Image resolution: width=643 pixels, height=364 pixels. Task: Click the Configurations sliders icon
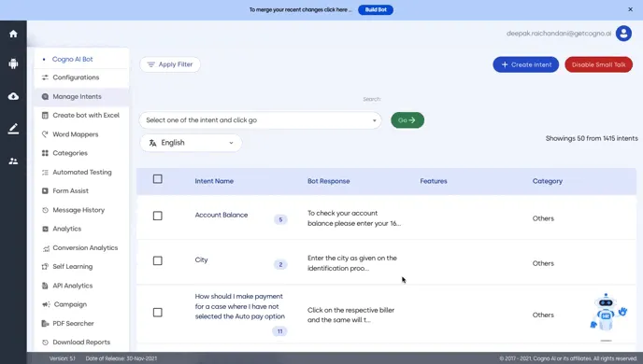[x=45, y=77]
